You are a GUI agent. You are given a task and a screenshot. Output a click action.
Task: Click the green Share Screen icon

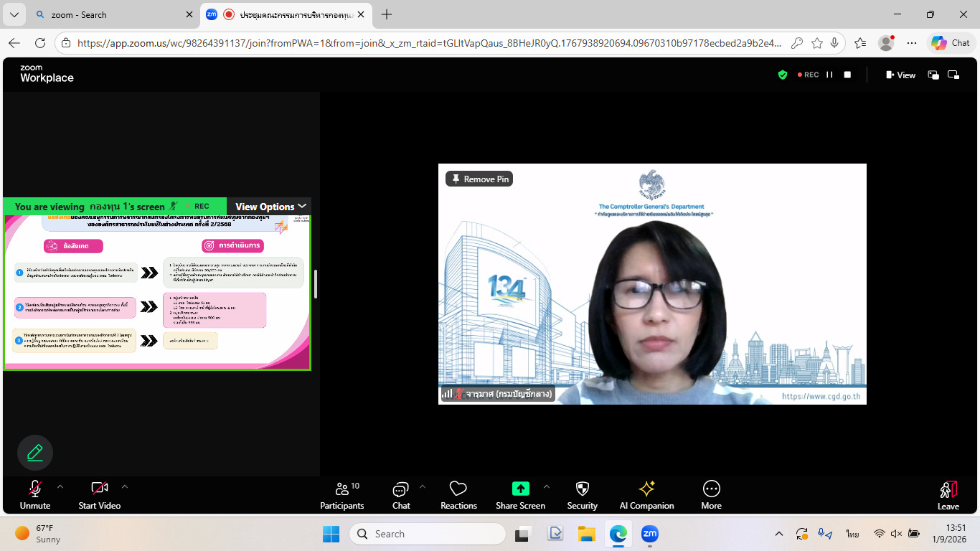tap(520, 489)
